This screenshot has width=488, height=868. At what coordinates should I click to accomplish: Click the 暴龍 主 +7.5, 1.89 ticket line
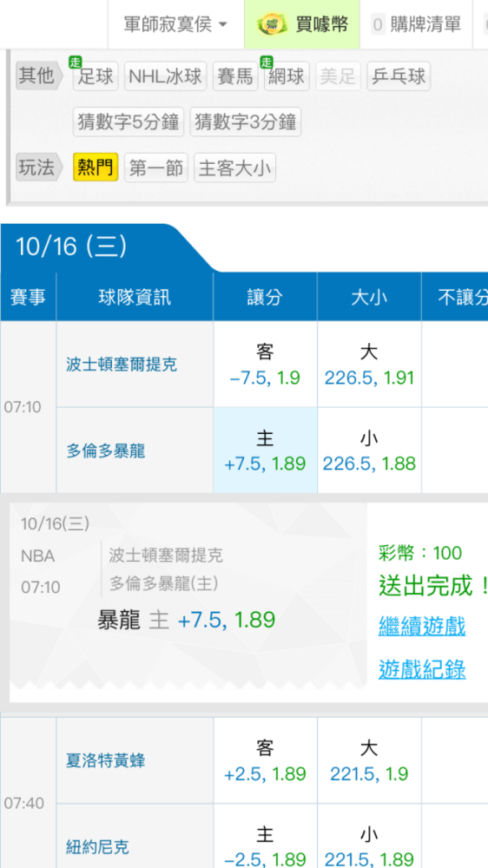click(x=186, y=620)
